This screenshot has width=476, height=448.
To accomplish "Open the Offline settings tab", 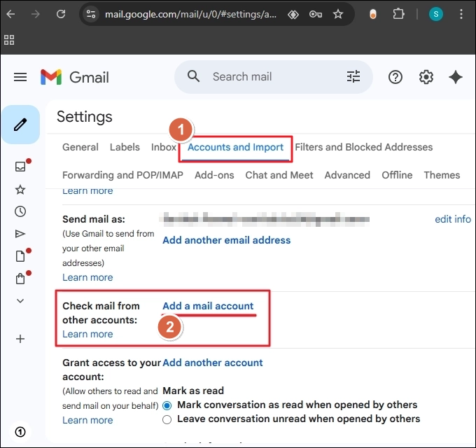I will (397, 175).
